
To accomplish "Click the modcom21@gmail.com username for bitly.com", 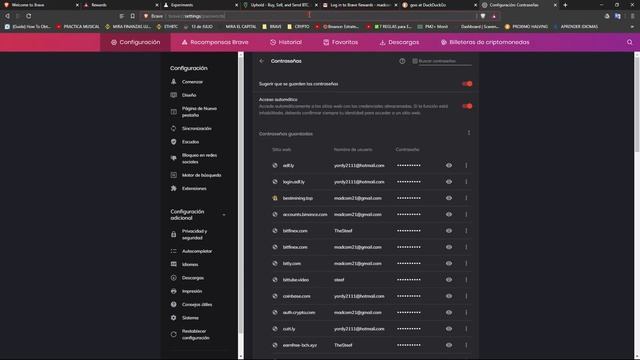I will tap(358, 263).
